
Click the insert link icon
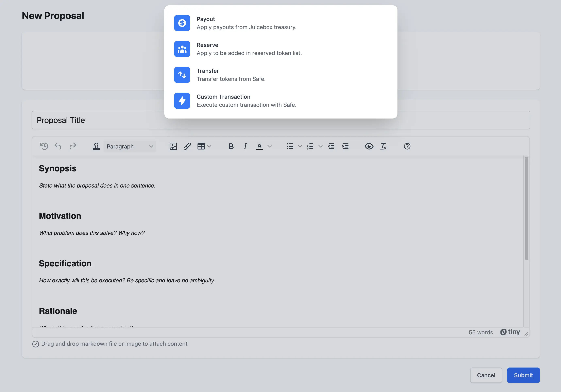click(187, 146)
